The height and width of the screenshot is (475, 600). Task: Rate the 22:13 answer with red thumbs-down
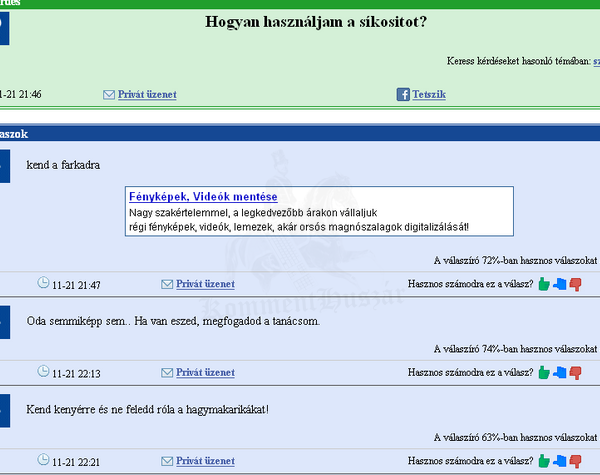pyautogui.click(x=575, y=373)
